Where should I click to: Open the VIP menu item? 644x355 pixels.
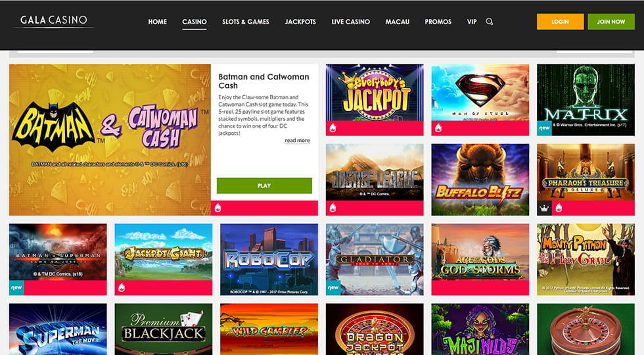pos(472,22)
